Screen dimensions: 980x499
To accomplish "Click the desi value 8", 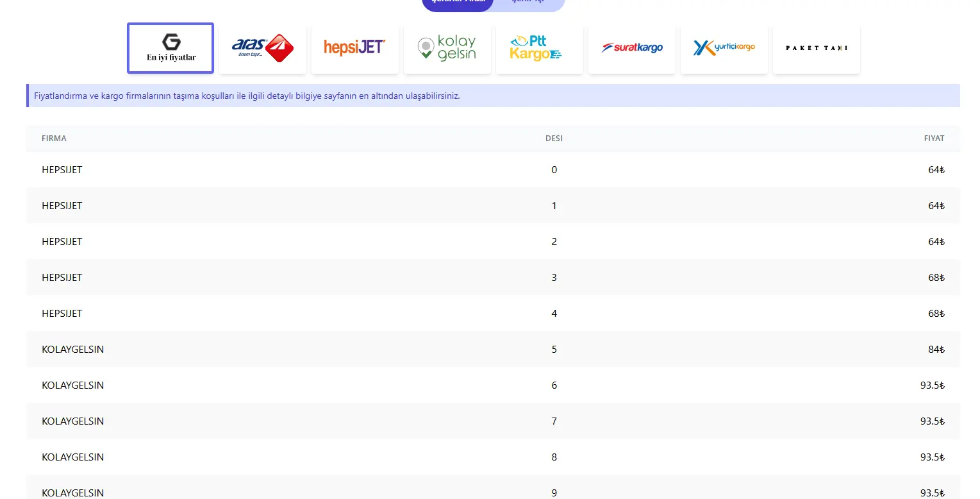I will pos(554,457).
